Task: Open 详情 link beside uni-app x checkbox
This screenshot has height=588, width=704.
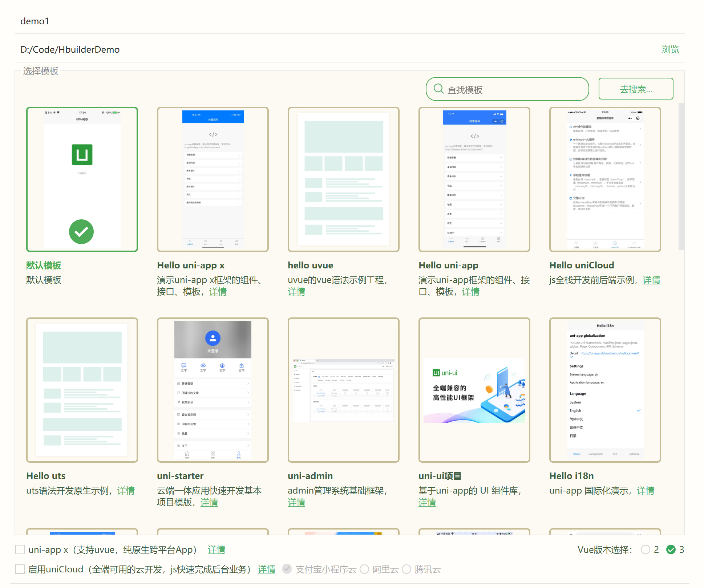Action: point(217,550)
